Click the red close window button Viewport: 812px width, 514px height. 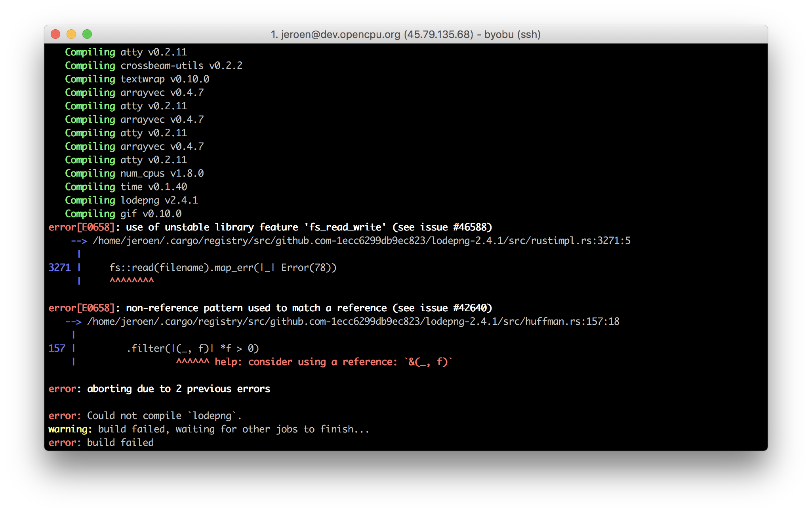point(55,34)
